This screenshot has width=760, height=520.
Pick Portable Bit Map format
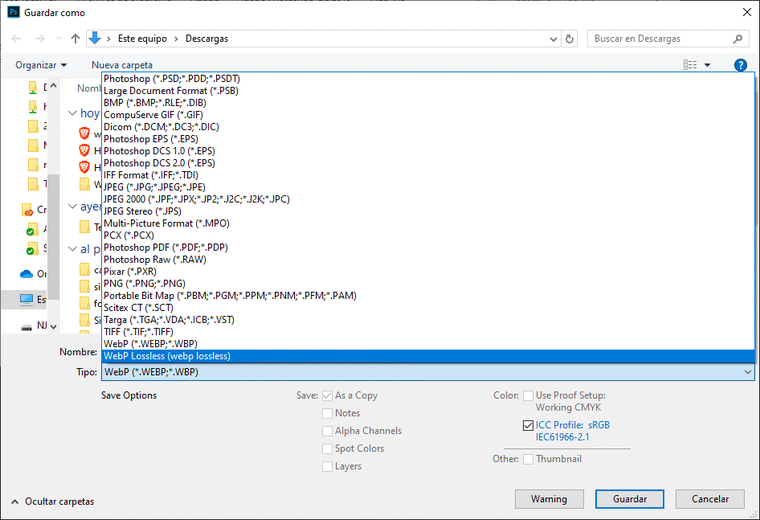click(428, 296)
